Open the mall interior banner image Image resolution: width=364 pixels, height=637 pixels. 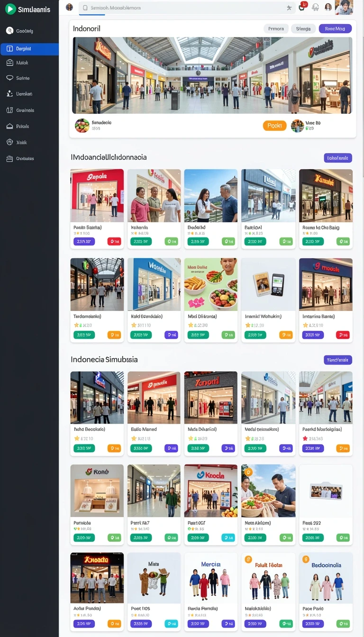tap(212, 75)
